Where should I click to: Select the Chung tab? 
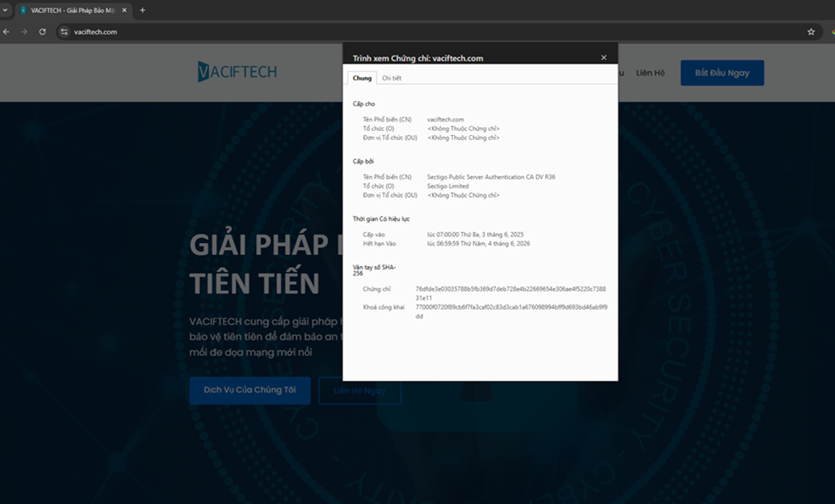click(x=362, y=78)
